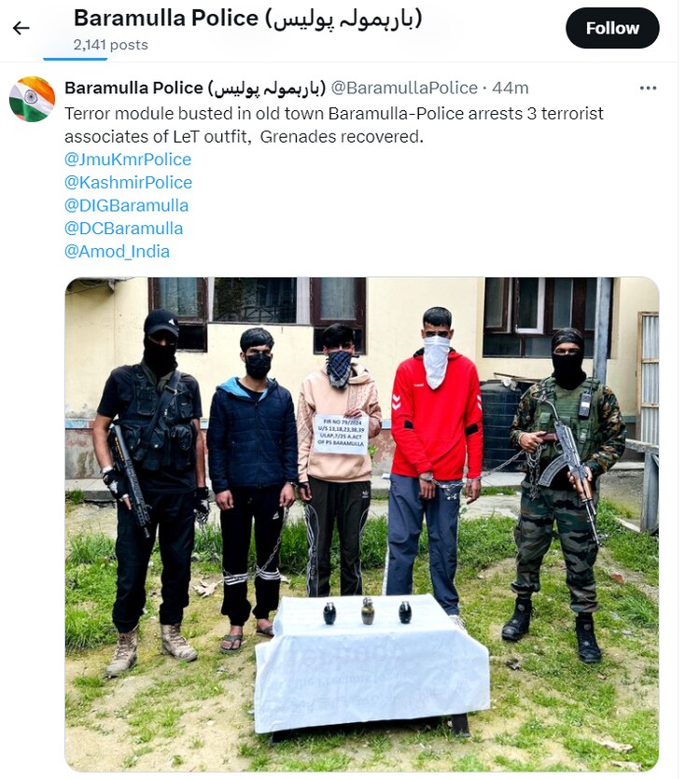The width and height of the screenshot is (700, 779).
Task: Open @Amod_India mention link
Action: point(117,251)
